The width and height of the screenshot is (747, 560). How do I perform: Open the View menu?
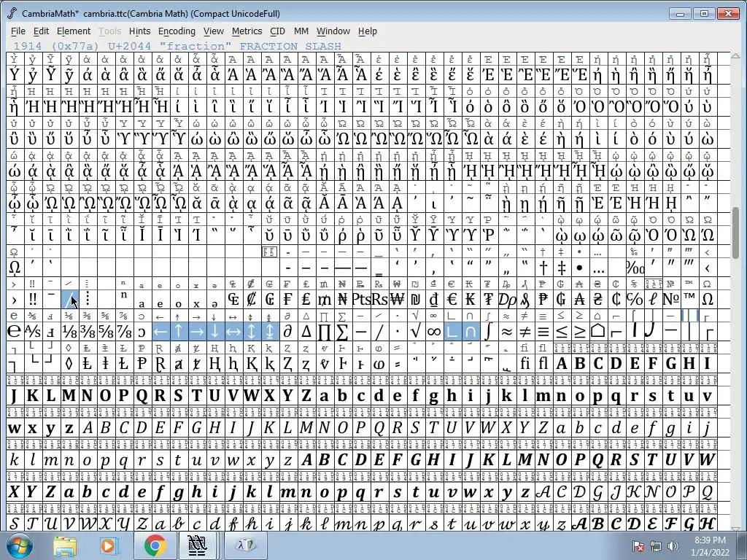click(214, 31)
